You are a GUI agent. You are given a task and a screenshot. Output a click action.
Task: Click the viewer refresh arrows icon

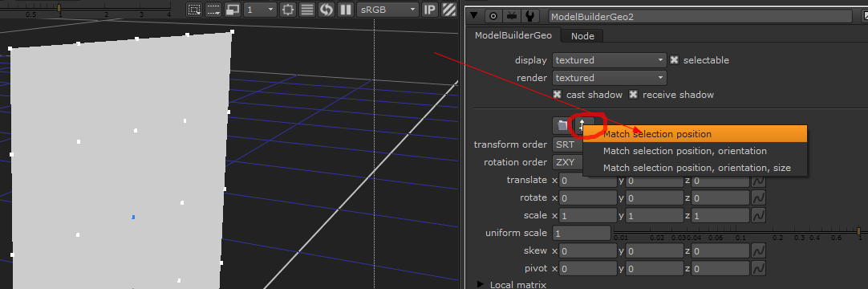click(326, 10)
